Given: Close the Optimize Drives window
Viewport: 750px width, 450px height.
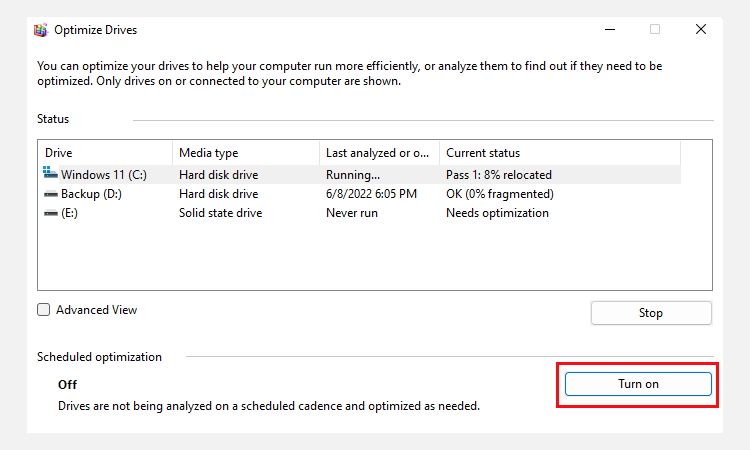Looking at the screenshot, I should coord(701,29).
